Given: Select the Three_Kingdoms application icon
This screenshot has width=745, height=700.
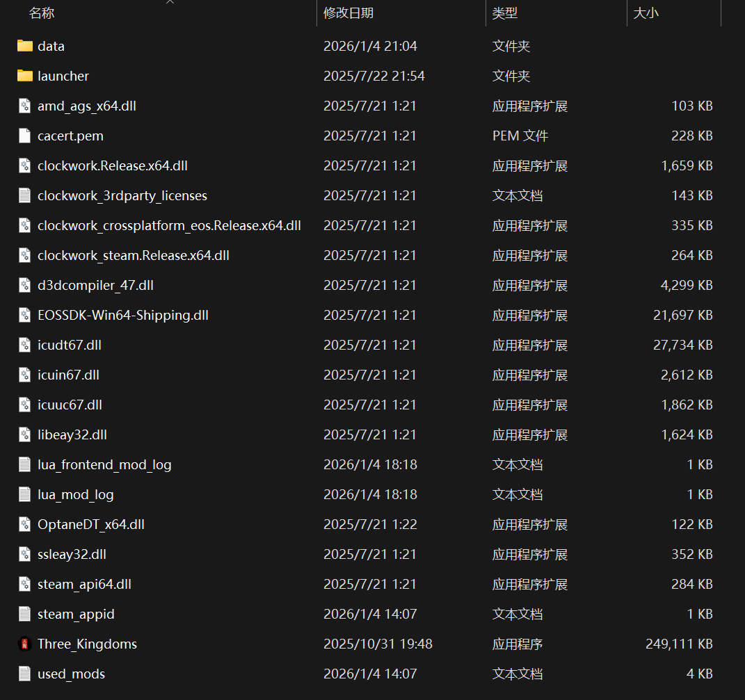Looking at the screenshot, I should click(x=25, y=644).
